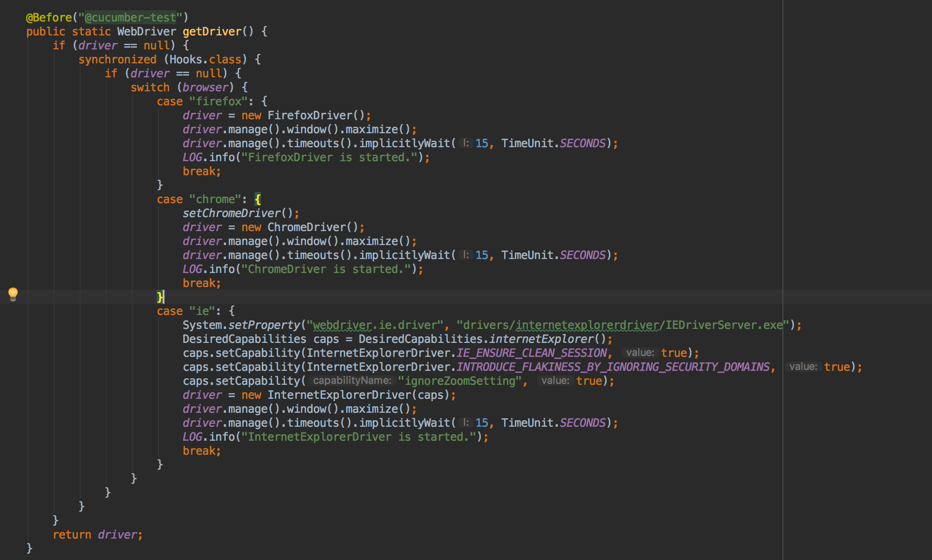This screenshot has width=932, height=560.
Task: Click the "ChromeDriver is started." log string
Action: click(326, 269)
